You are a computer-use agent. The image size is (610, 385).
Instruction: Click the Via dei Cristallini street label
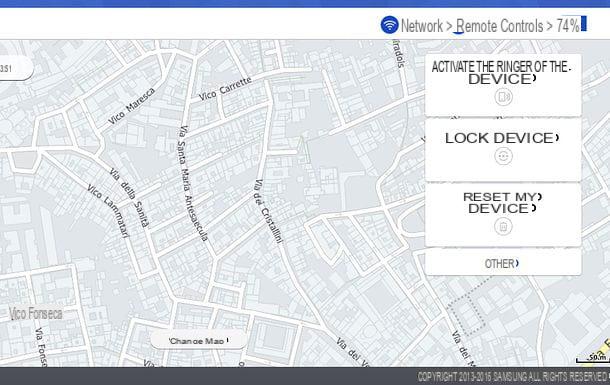tap(268, 211)
